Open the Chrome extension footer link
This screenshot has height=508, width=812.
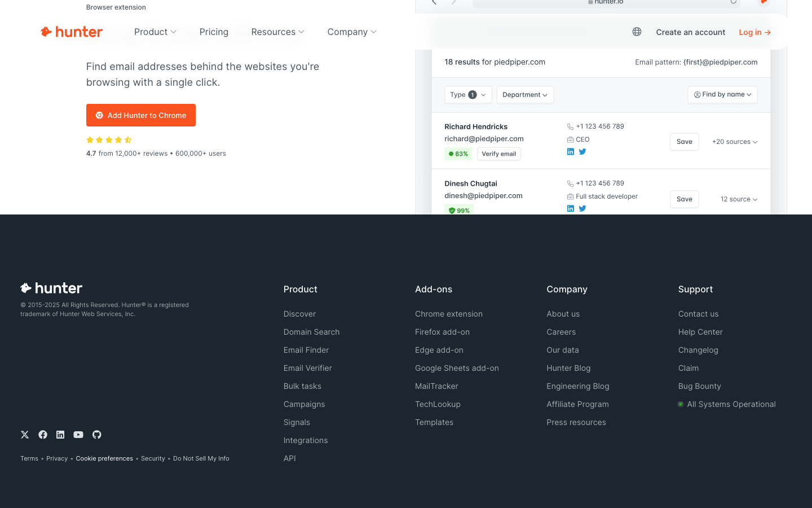point(449,314)
